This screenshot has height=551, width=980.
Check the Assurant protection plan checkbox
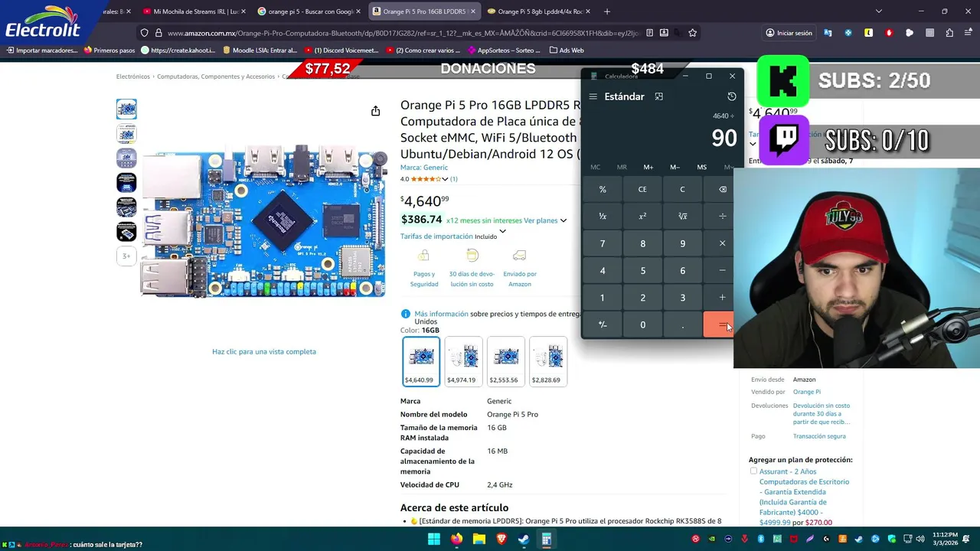pos(753,471)
